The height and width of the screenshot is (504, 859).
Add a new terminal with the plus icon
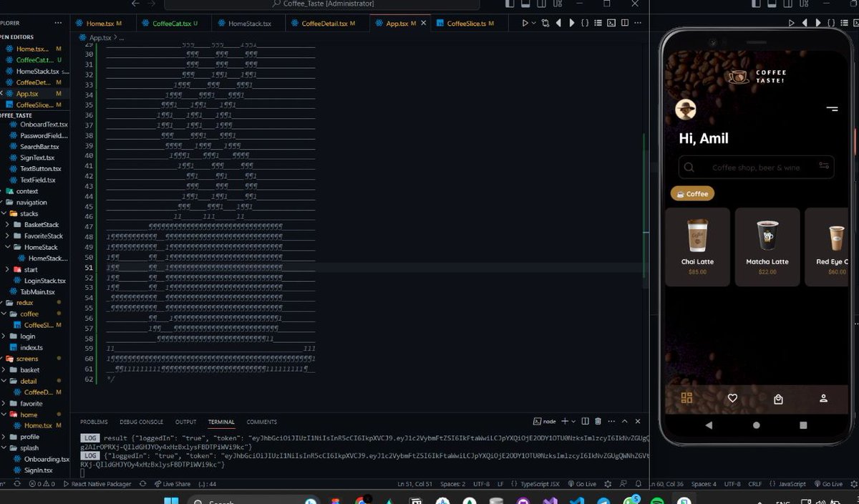564,421
